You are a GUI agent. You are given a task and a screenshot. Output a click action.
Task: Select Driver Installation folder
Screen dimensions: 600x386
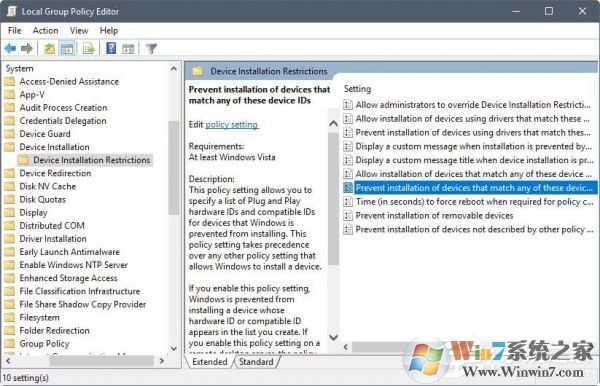(x=53, y=239)
